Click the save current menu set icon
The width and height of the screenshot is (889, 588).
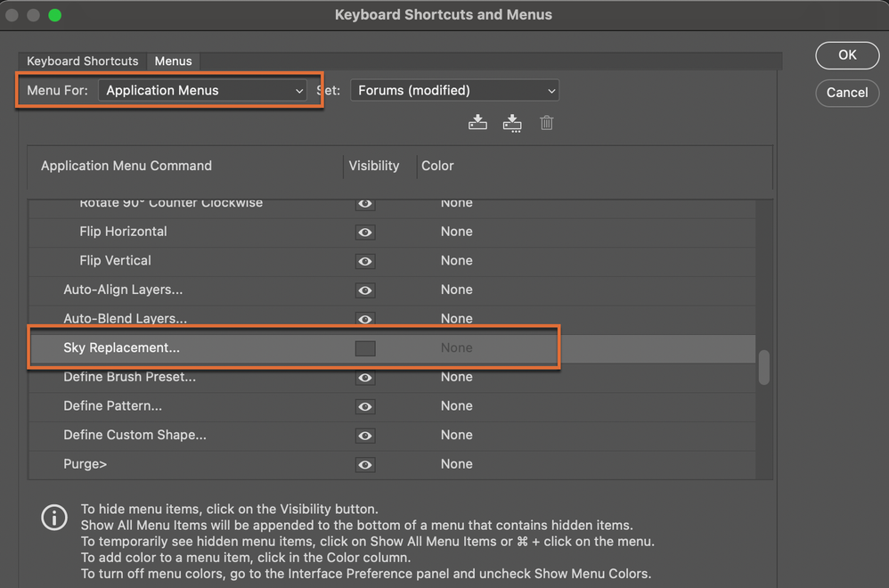(477, 123)
